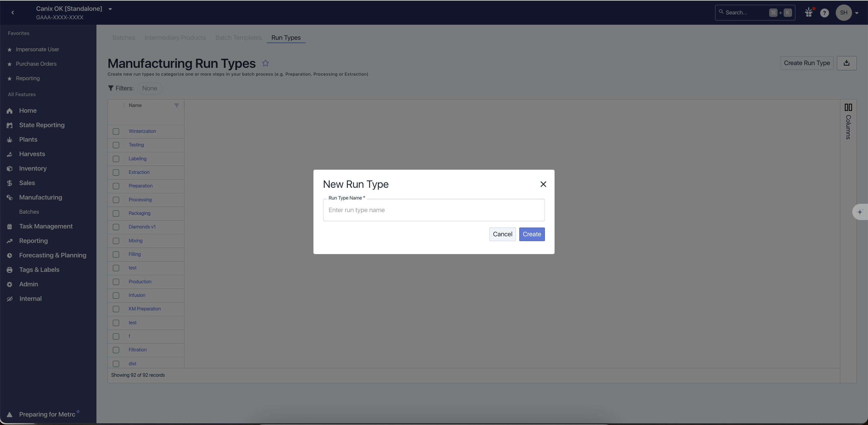Open the help question mark icon
The image size is (868, 425).
coord(824,13)
